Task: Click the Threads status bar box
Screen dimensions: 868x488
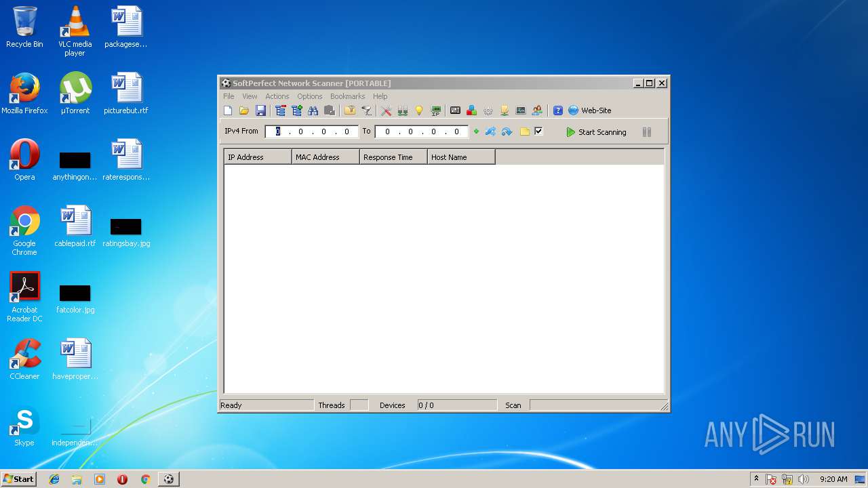Action: pos(359,405)
